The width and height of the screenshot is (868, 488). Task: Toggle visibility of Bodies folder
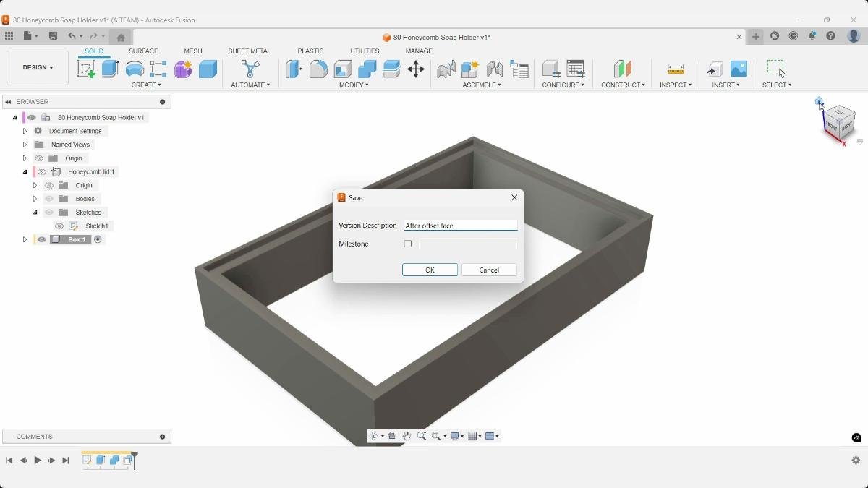[49, 199]
